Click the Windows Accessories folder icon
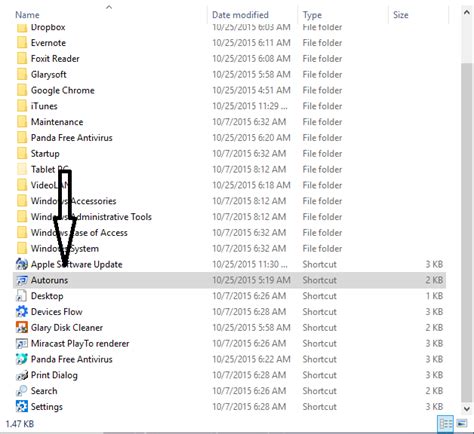 (x=22, y=201)
